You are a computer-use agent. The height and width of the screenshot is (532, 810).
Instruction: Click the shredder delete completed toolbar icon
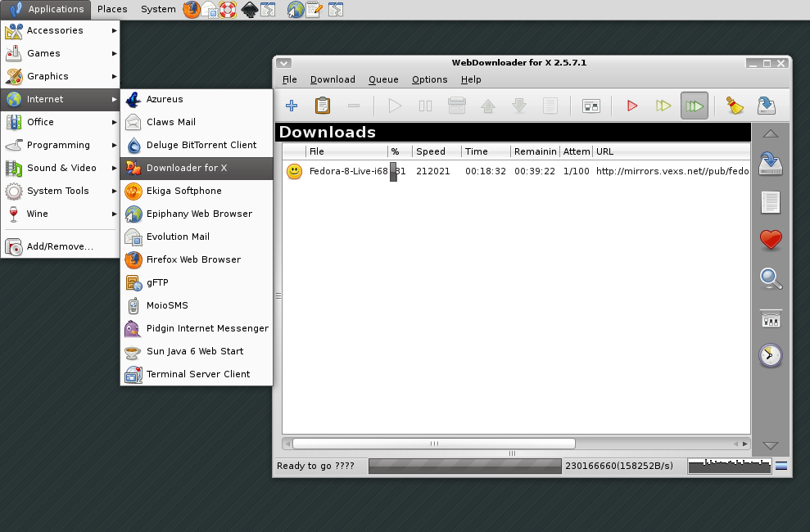(457, 106)
